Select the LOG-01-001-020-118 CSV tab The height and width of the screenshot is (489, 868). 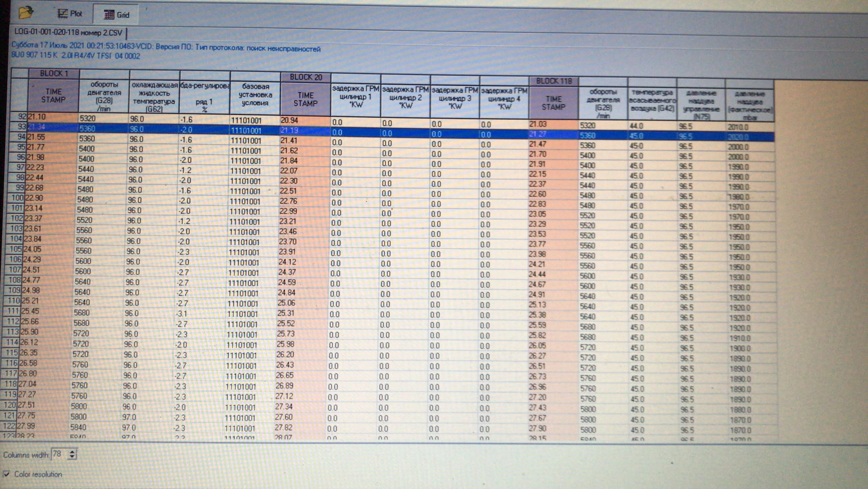point(68,33)
